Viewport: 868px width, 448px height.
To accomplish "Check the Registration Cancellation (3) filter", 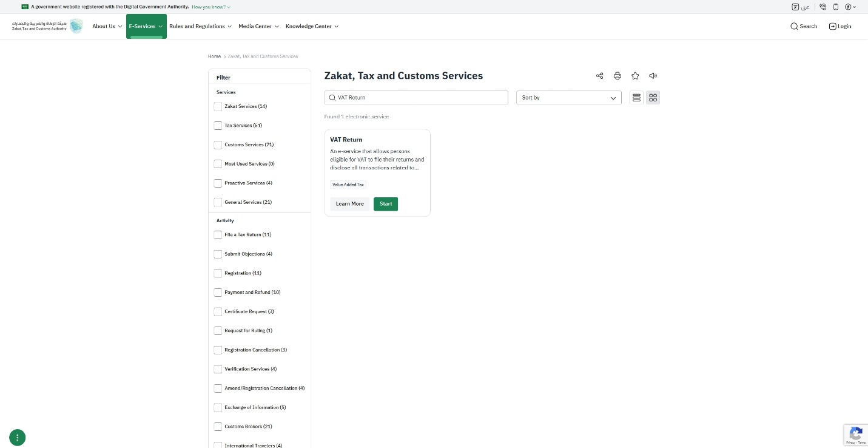I will coord(218,350).
